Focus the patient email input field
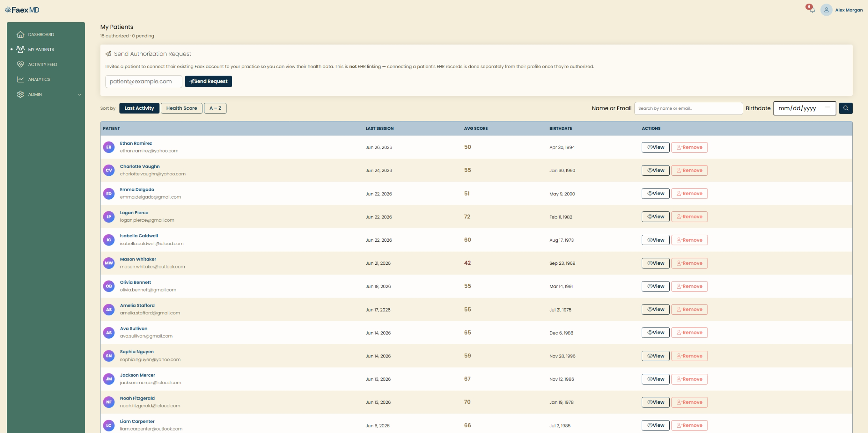The height and width of the screenshot is (433, 868). [x=144, y=81]
